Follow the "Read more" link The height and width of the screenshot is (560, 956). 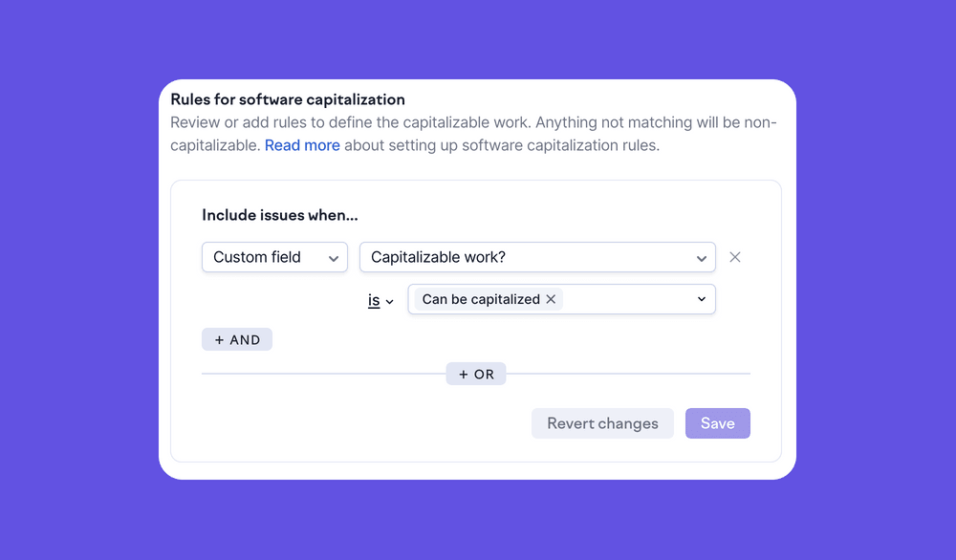click(x=302, y=144)
